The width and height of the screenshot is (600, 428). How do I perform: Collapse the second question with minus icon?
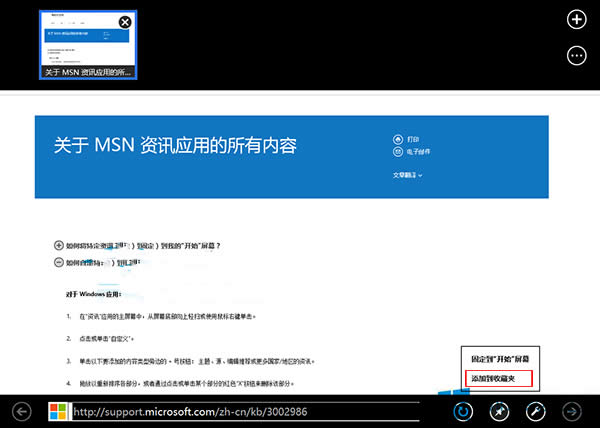[x=59, y=262]
